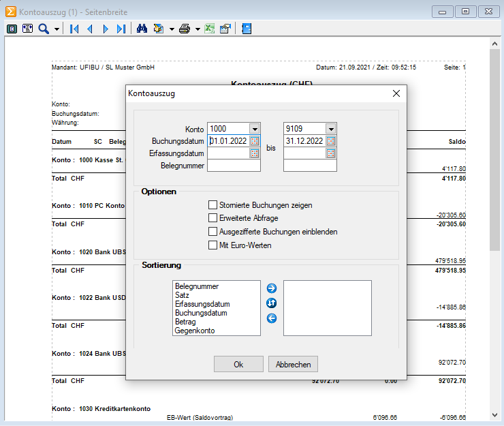
Task: Export to Excel using toolbar icon
Action: click(x=210, y=29)
